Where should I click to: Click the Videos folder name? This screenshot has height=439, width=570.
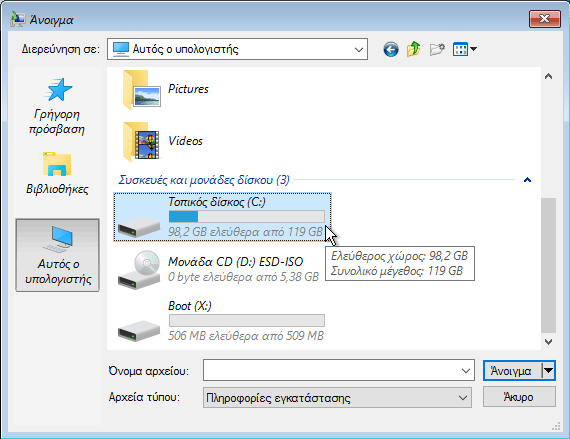[185, 141]
